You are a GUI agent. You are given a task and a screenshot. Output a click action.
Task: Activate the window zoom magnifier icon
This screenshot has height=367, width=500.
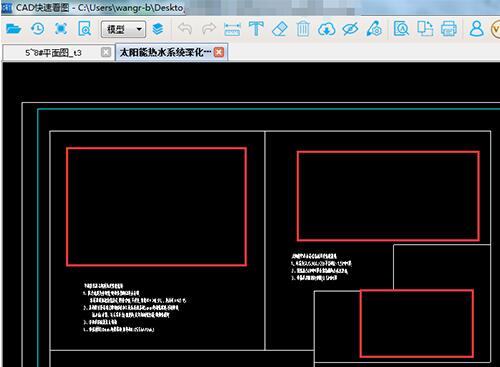coord(85,29)
